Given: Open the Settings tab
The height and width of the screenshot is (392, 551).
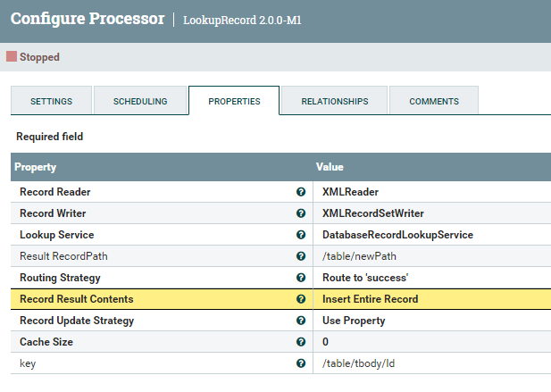Looking at the screenshot, I should pyautogui.click(x=51, y=101).
